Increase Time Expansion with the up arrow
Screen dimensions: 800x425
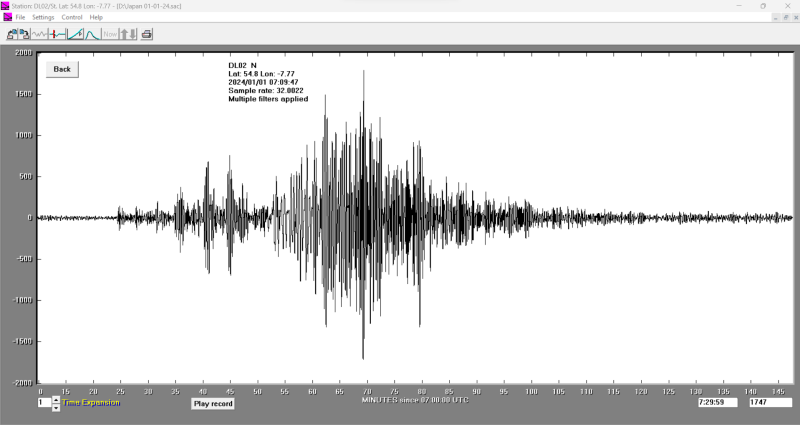coord(56,399)
